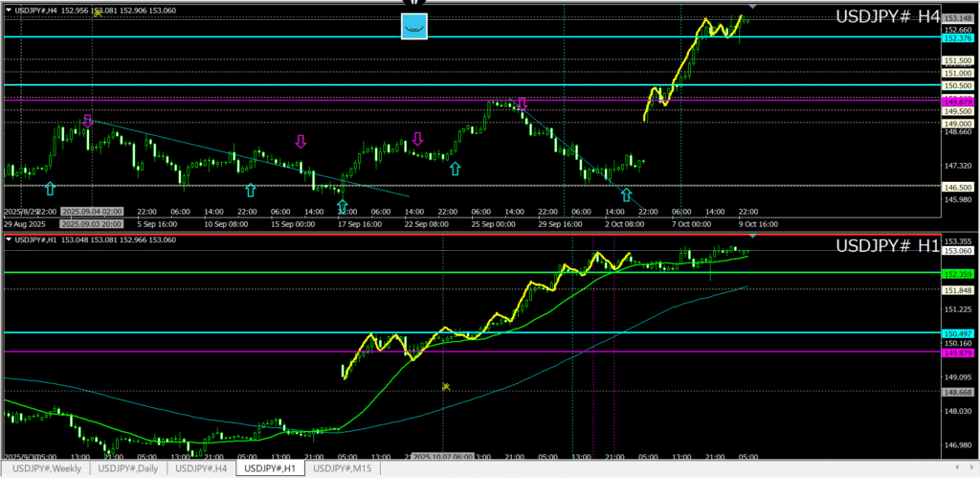Switch to the USDJPY#,Daily tab
This screenshot has height=478, width=980.
tap(130, 468)
